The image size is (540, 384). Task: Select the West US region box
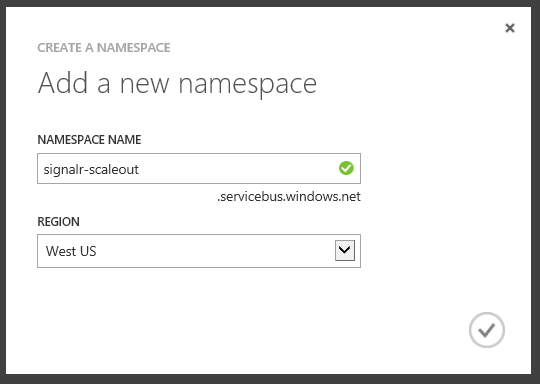click(199, 251)
